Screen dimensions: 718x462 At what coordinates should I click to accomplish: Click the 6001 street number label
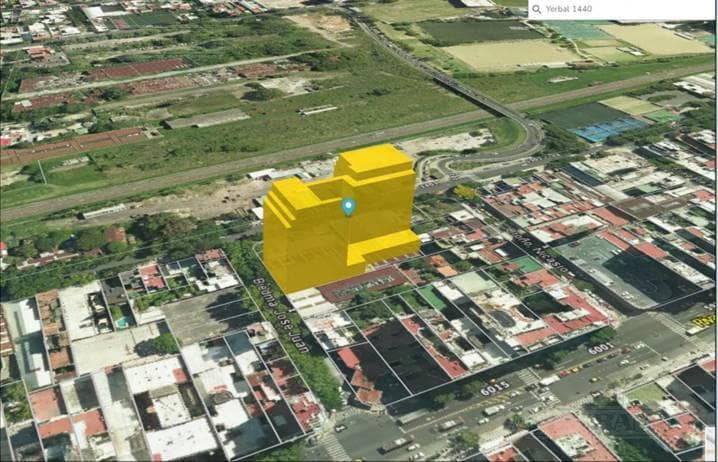click(x=599, y=348)
